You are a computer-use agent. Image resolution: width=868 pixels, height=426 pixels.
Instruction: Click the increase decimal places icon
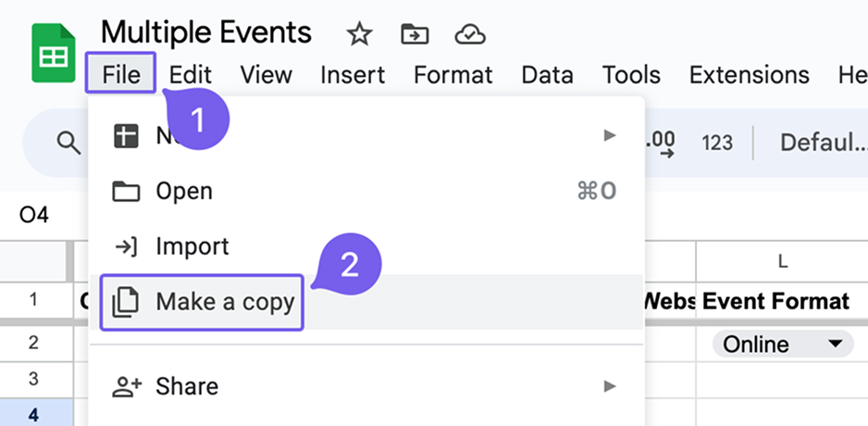(x=660, y=142)
